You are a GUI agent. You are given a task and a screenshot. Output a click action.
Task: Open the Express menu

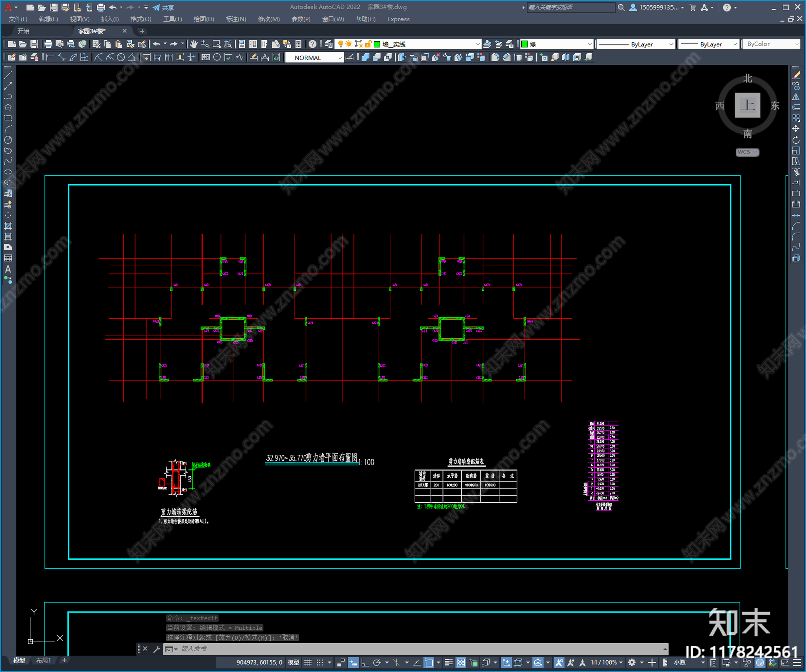coord(398,19)
